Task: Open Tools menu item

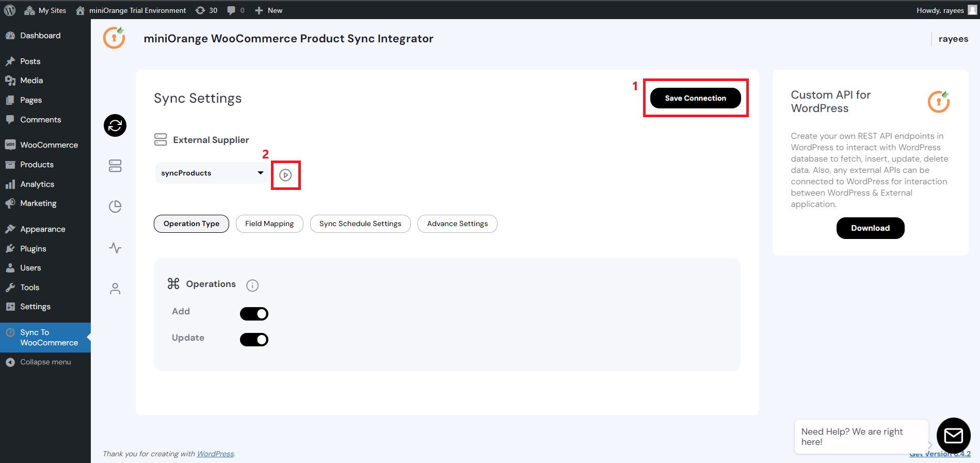Action: tap(45, 288)
